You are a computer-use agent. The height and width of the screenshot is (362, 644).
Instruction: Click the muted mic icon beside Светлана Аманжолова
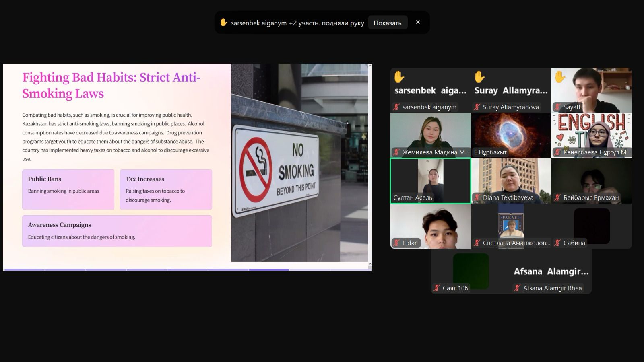point(477,243)
